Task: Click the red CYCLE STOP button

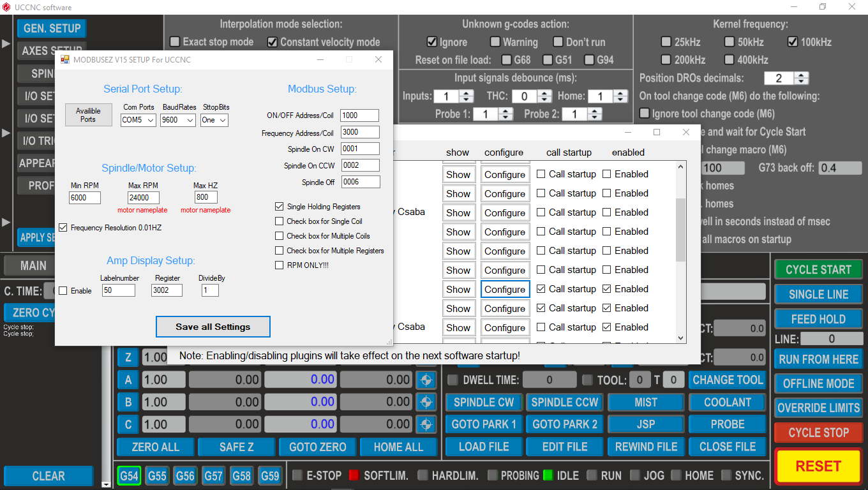Action: pyautogui.click(x=818, y=433)
